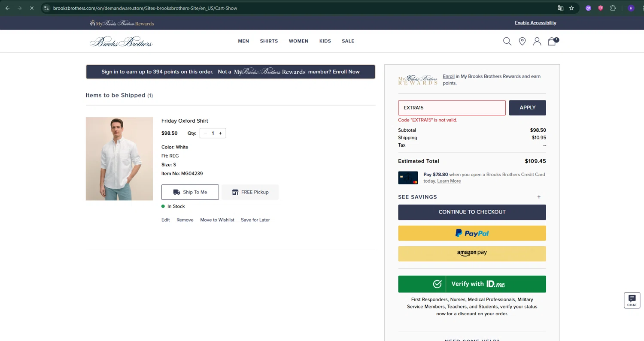This screenshot has width=644, height=341.
Task: Verify with ID.me button
Action: [x=472, y=284]
